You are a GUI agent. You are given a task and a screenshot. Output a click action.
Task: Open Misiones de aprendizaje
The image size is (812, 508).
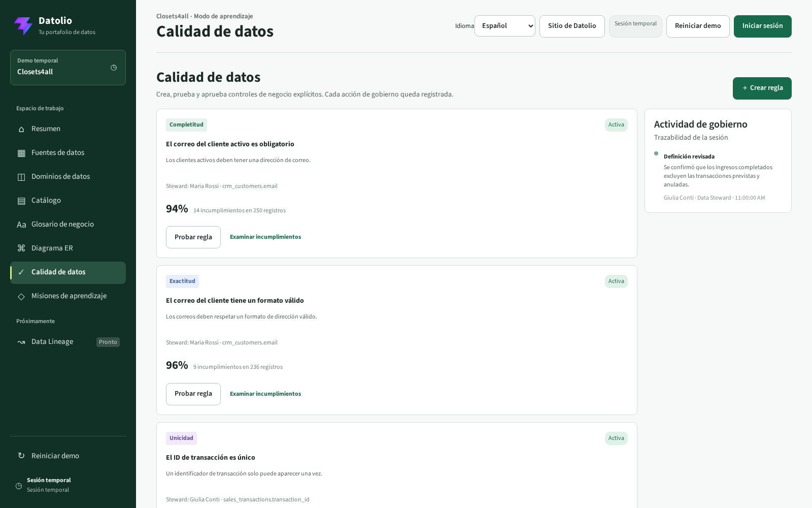(68, 296)
